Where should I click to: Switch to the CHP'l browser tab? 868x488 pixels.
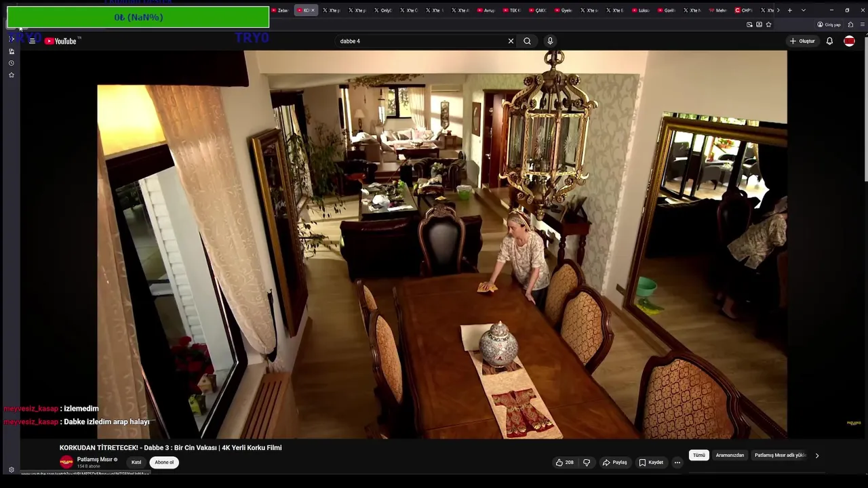click(744, 10)
